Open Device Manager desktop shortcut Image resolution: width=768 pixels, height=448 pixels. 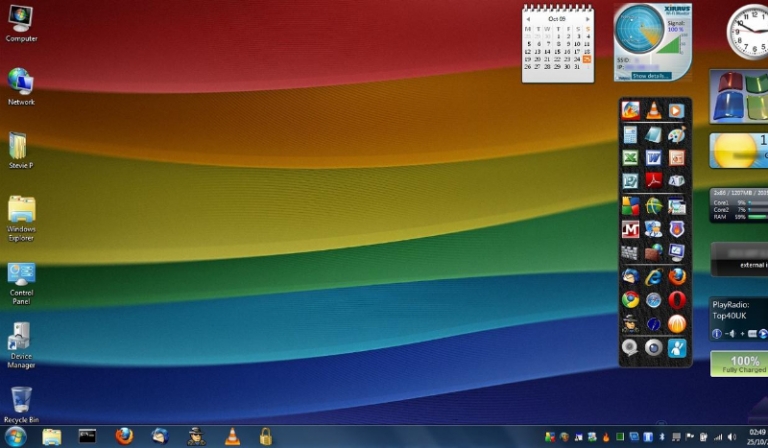21,340
